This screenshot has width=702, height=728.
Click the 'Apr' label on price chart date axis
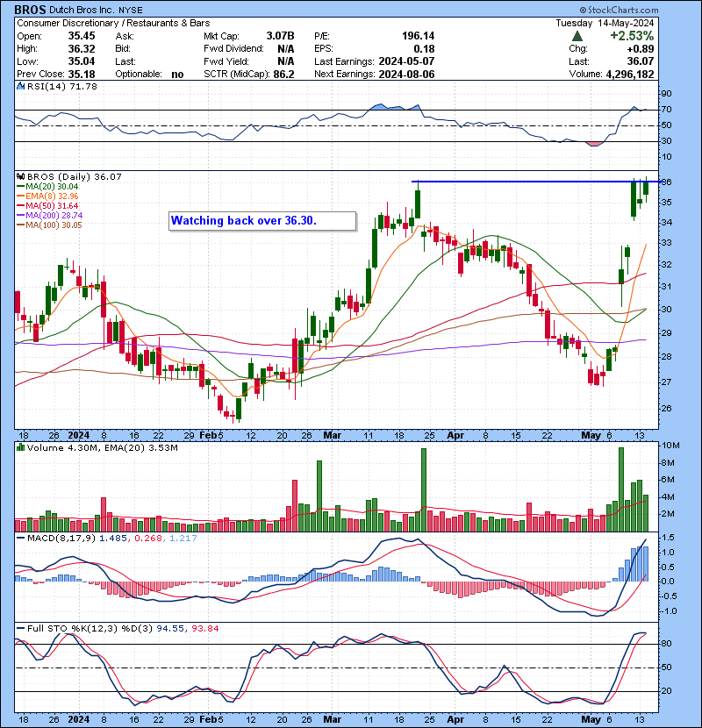click(455, 436)
